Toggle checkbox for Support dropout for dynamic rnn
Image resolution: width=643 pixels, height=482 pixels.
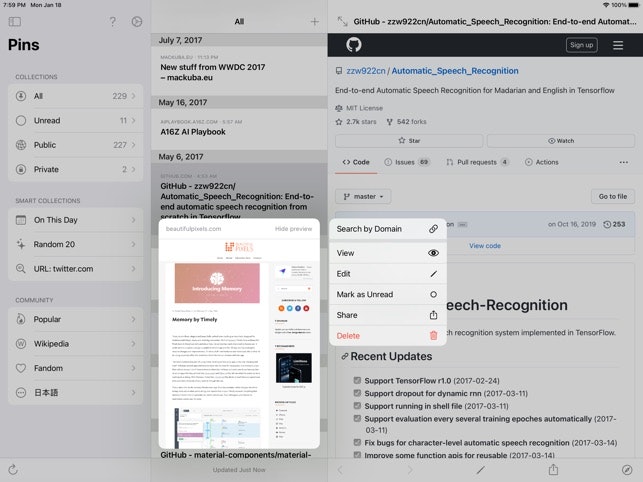click(357, 393)
